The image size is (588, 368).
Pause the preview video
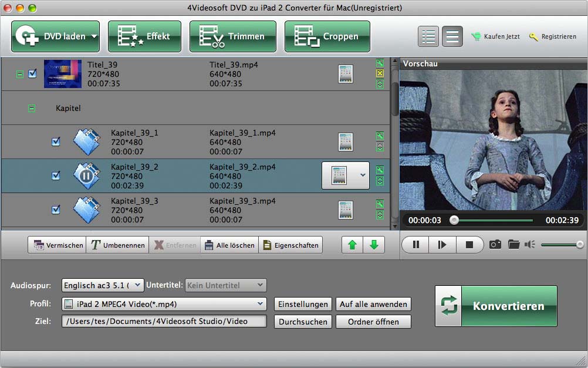tap(416, 245)
